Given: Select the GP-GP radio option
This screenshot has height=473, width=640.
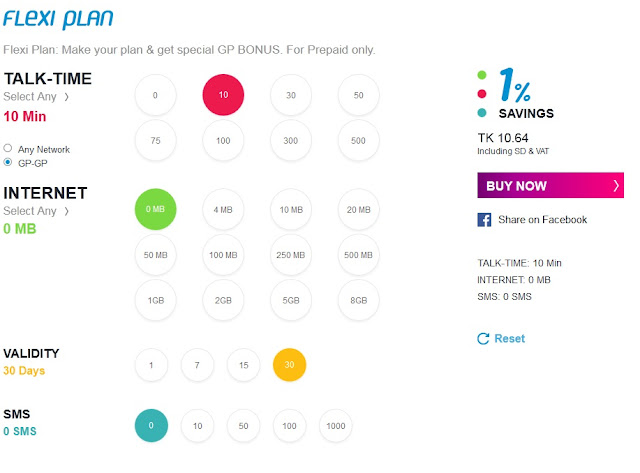Looking at the screenshot, I should 8,162.
